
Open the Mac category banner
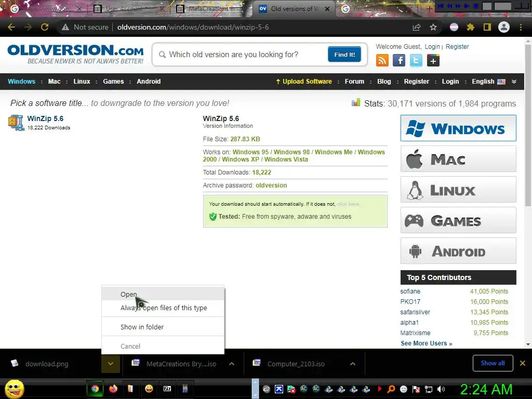pyautogui.click(x=458, y=159)
